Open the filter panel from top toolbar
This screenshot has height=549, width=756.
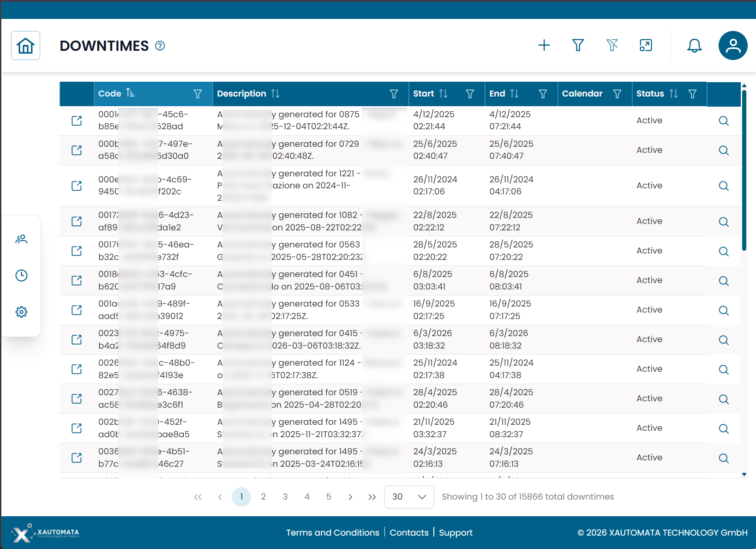click(578, 45)
